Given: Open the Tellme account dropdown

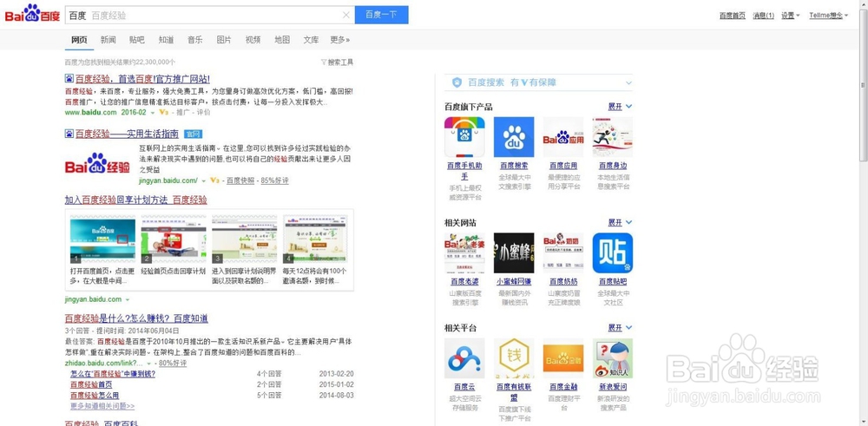Looking at the screenshot, I should click(x=828, y=16).
